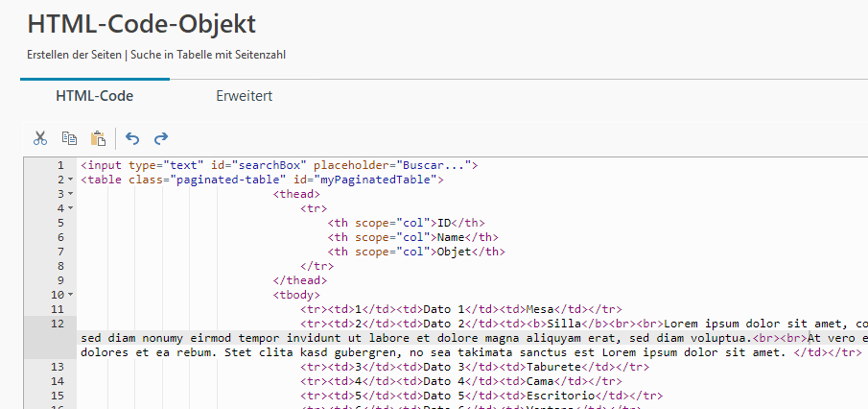Click the Paste clipboard icon
Screen dimensions: 868x409
coord(98,138)
